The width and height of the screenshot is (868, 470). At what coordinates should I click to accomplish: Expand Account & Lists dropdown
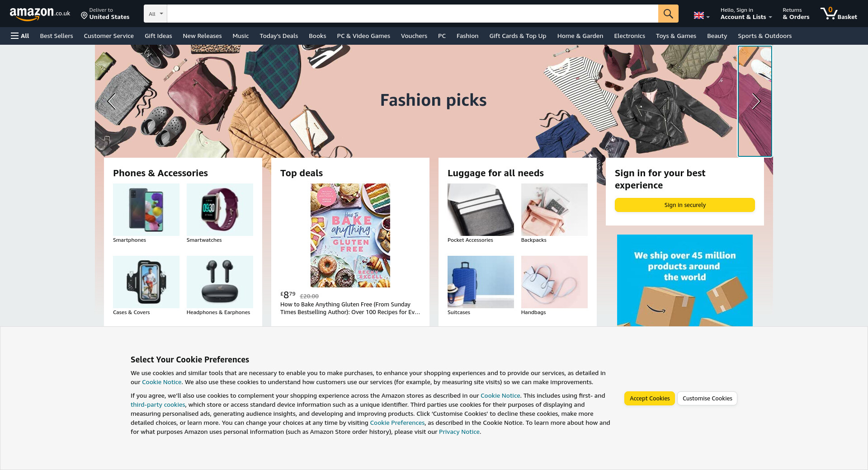tap(746, 14)
